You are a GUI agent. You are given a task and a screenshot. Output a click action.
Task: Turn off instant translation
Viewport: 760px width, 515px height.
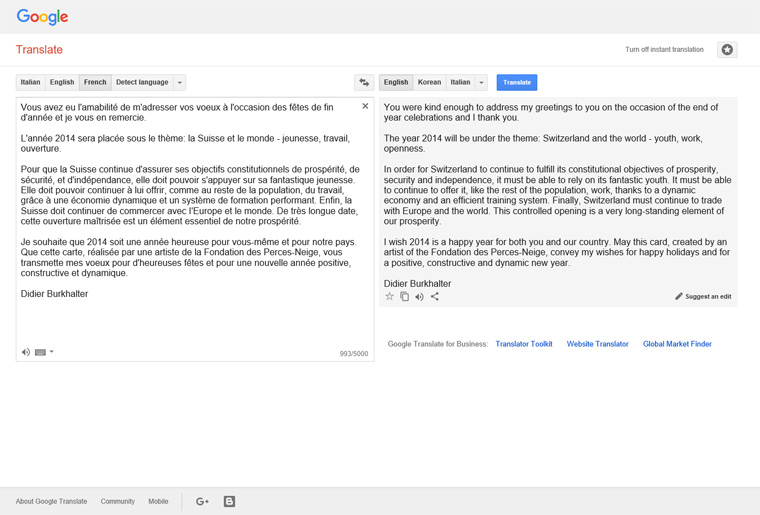click(x=664, y=50)
